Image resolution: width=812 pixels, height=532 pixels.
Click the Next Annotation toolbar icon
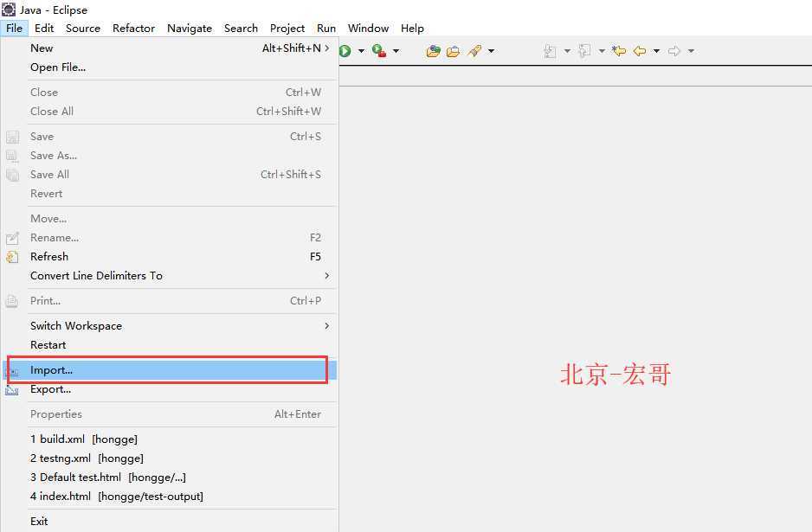(550, 51)
